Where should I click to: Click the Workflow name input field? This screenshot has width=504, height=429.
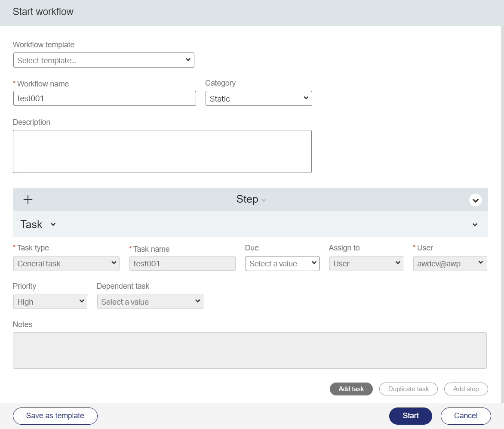tap(104, 99)
